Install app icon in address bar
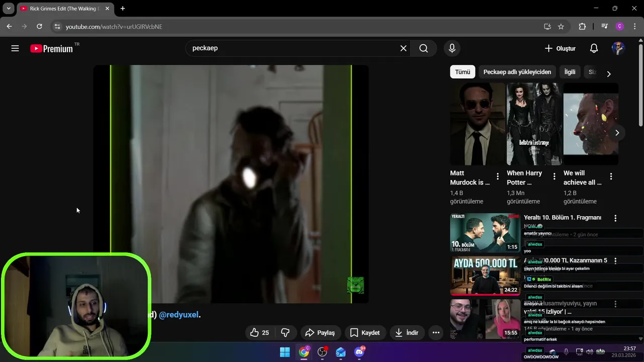Image resolution: width=644 pixels, height=362 pixels. [x=547, y=27]
